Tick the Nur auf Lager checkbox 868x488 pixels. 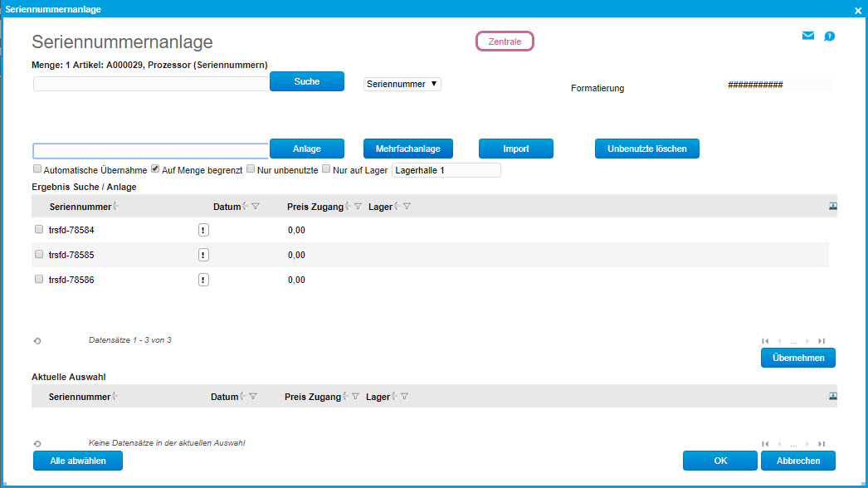(x=326, y=169)
